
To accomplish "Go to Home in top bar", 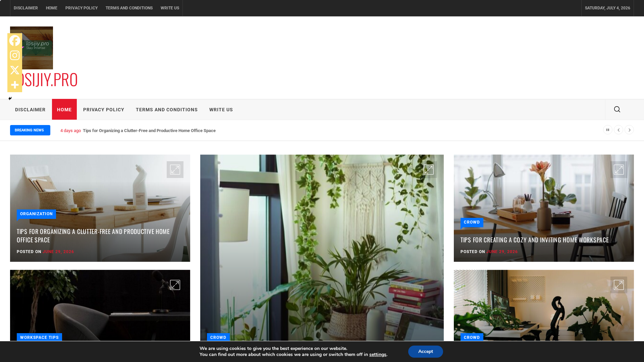I will (52, 8).
